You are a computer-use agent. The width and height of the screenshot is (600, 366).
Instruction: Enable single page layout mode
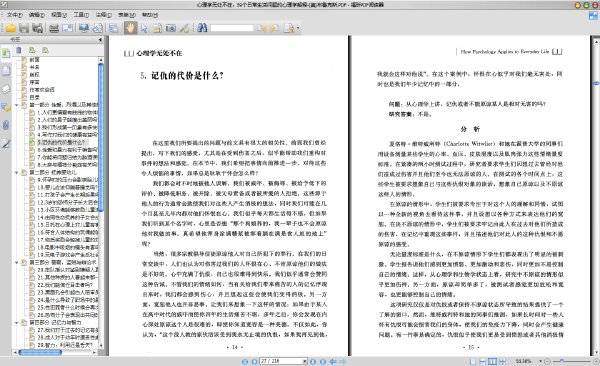(473, 361)
